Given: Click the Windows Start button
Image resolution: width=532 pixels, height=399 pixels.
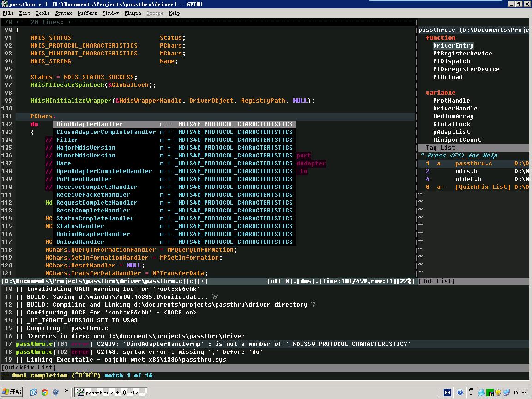Looking at the screenshot, I should tap(12, 392).
